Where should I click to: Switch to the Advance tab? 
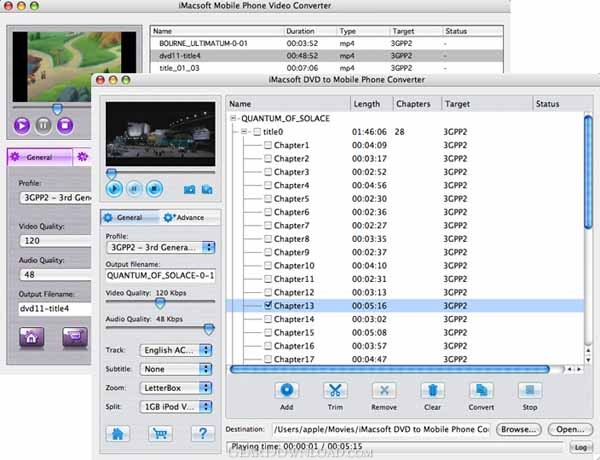184,217
